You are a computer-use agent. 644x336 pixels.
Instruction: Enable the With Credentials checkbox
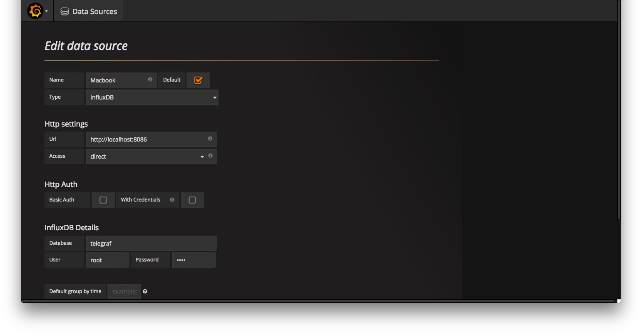192,200
